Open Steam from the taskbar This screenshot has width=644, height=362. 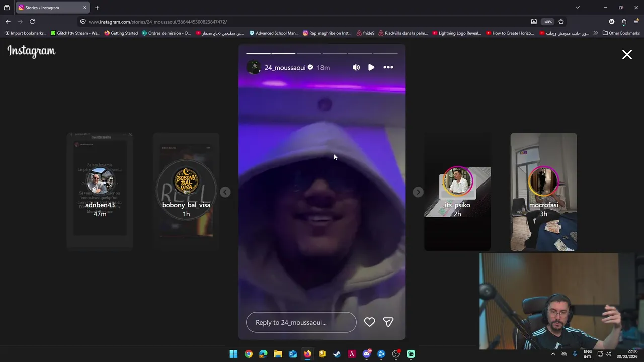pyautogui.click(x=337, y=354)
